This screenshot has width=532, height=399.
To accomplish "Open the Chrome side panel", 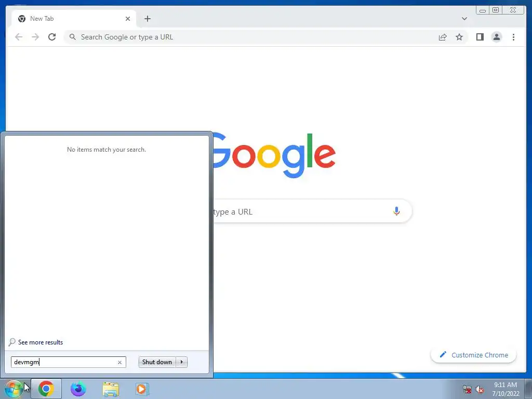I will 480,37.
